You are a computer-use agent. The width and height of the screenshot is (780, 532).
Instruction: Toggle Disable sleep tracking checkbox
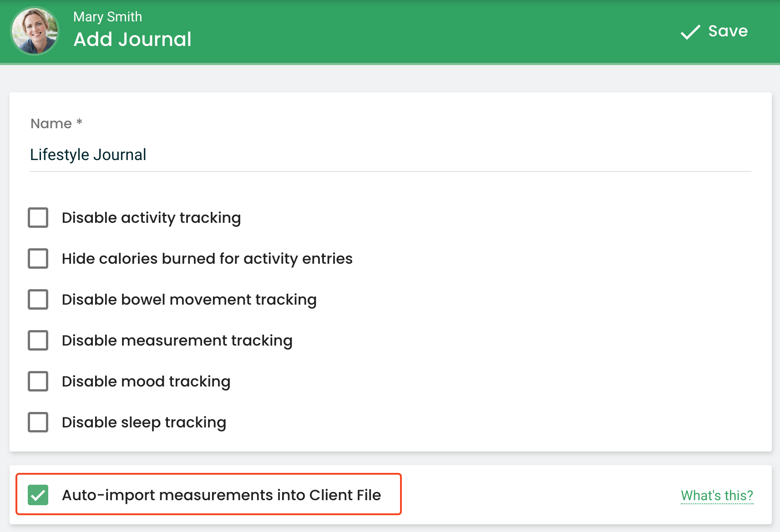pyautogui.click(x=38, y=422)
